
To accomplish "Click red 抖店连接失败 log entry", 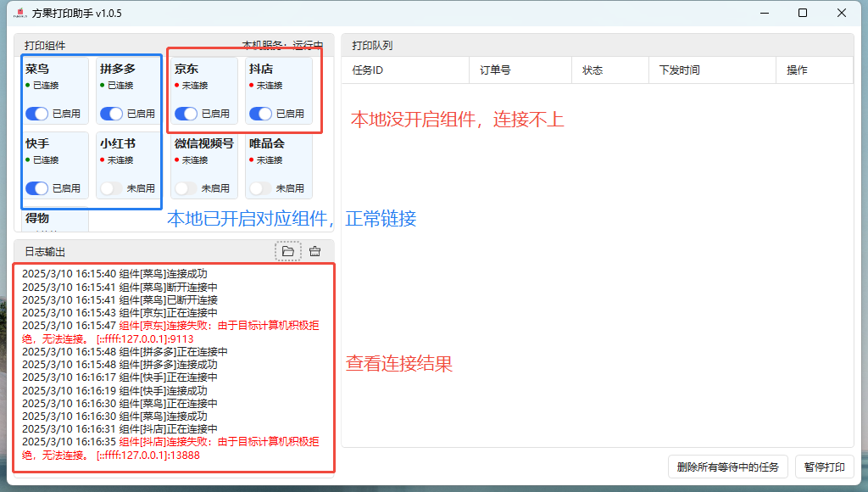I will point(170,448).
